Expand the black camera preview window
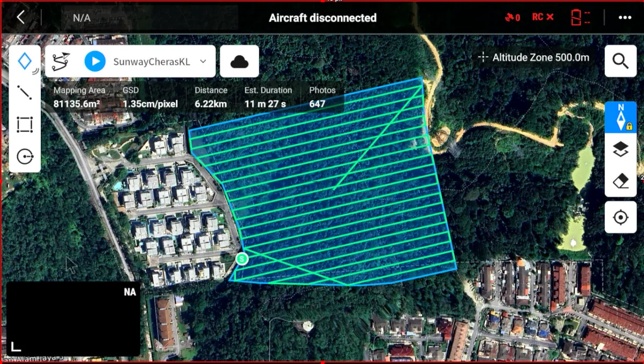 (x=17, y=347)
